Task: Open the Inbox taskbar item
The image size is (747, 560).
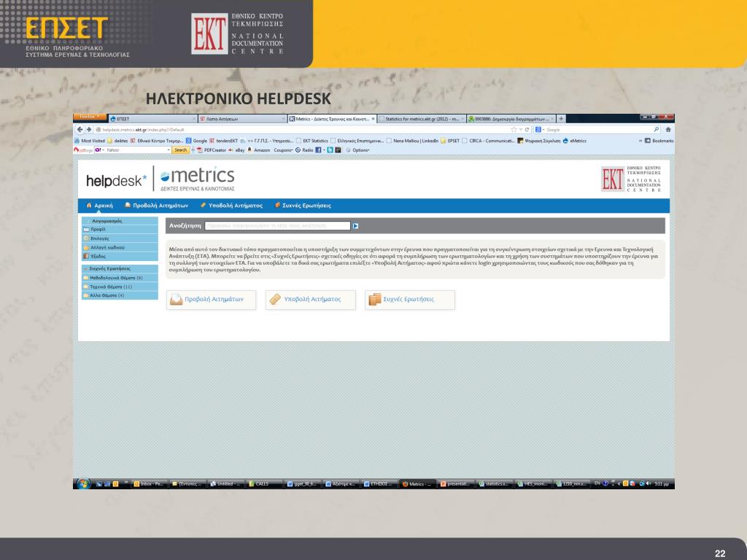Action: pos(149,484)
